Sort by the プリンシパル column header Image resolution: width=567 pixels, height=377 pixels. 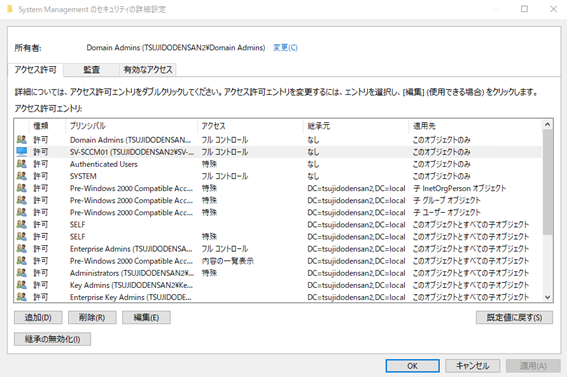click(x=132, y=126)
